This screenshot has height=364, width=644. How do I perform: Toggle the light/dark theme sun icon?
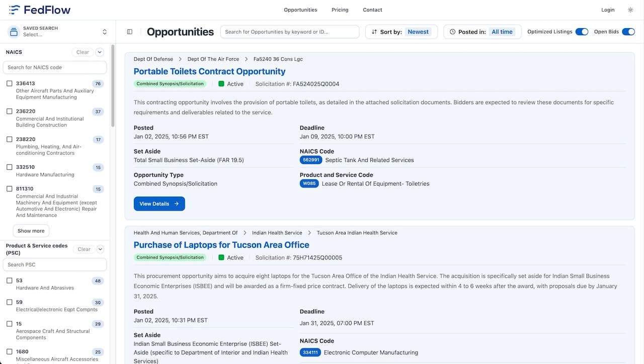(630, 10)
